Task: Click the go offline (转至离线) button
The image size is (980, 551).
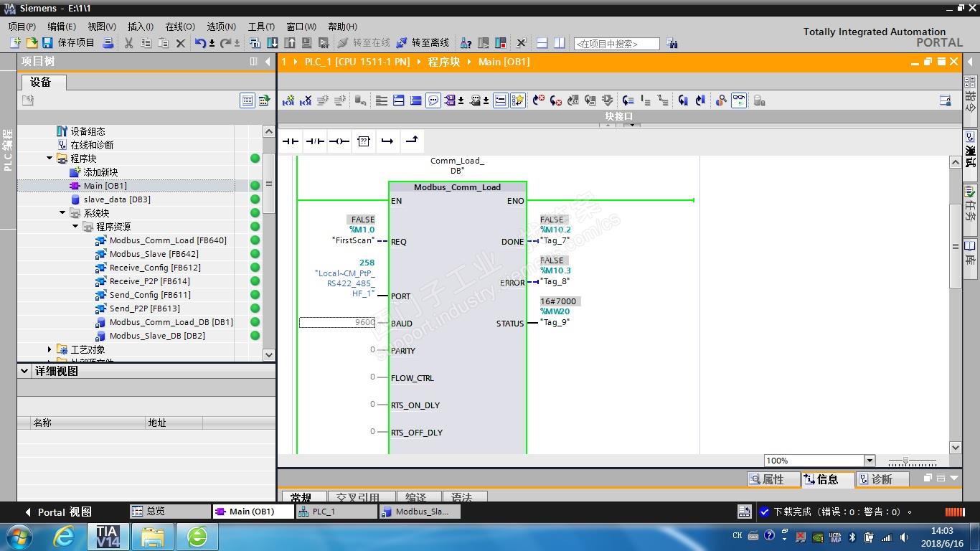Action: 423,43
